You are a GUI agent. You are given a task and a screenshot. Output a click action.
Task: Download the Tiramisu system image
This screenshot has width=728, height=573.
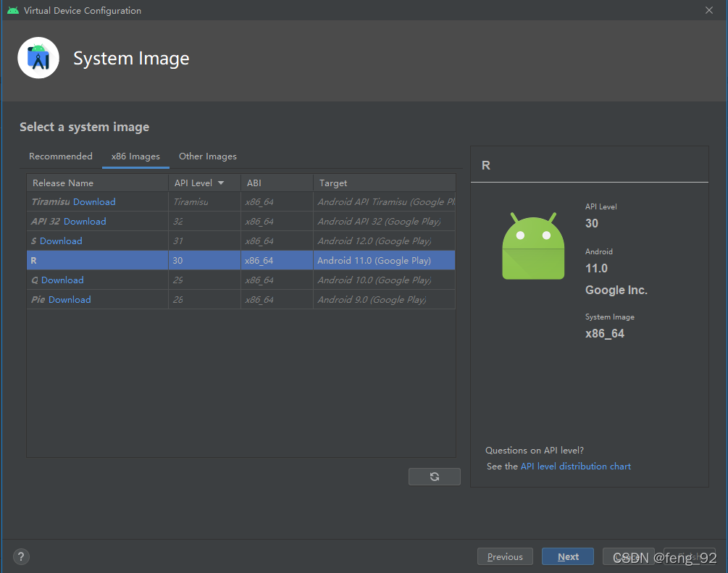click(x=94, y=201)
